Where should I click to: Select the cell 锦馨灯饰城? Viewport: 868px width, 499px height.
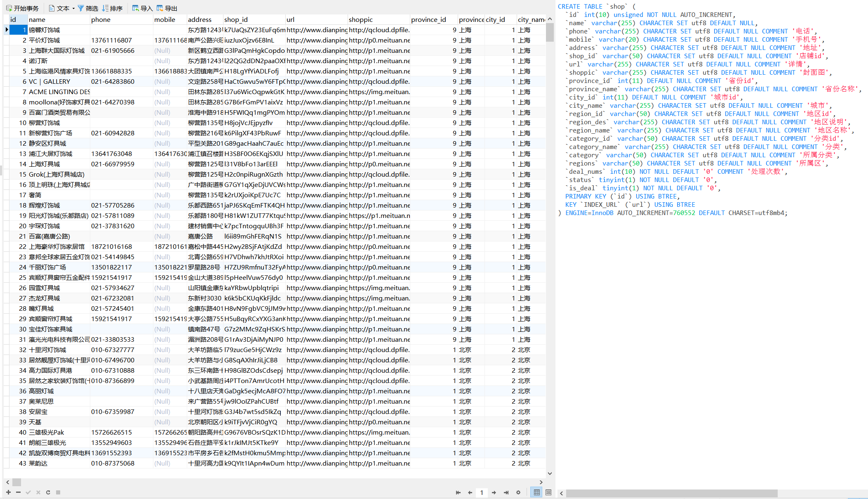point(59,30)
